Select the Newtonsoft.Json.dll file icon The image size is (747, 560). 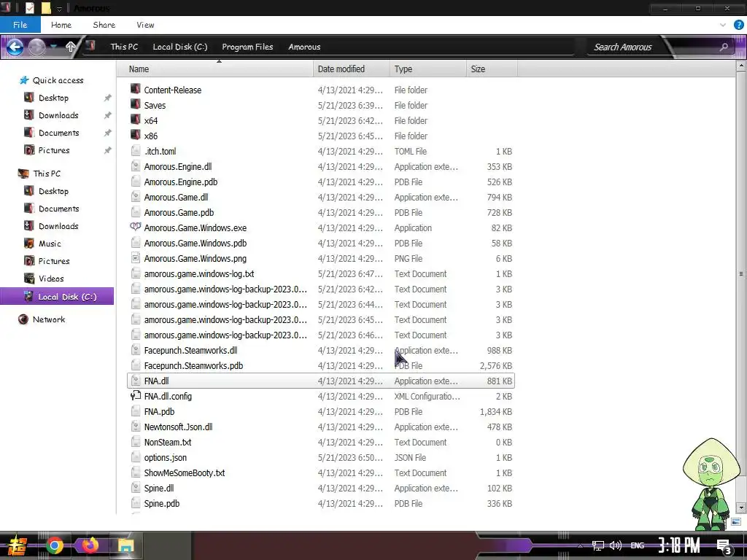point(135,426)
